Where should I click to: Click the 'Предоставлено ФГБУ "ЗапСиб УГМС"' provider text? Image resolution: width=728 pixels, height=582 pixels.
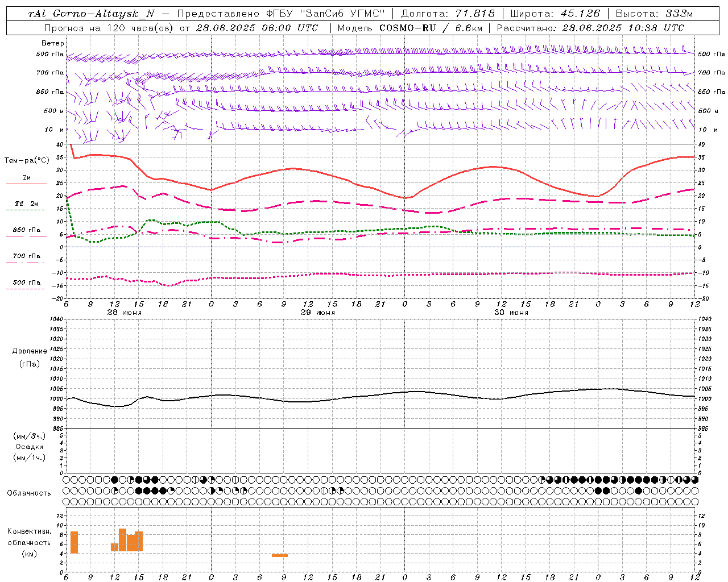coord(281,14)
